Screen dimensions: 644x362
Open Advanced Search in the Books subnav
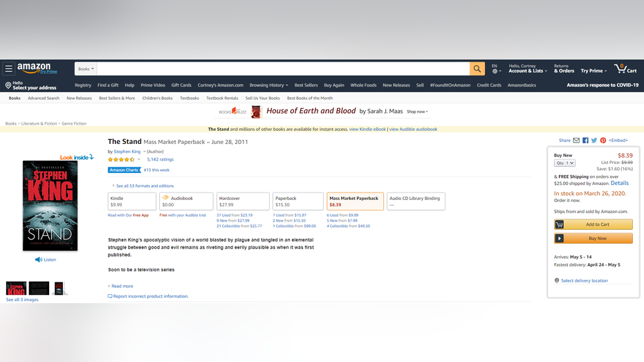point(44,98)
